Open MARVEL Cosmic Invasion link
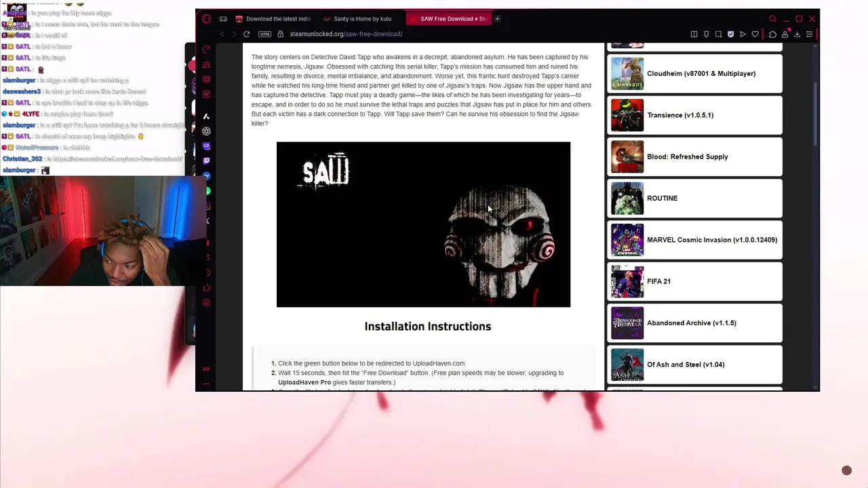868x488 pixels. coord(712,240)
